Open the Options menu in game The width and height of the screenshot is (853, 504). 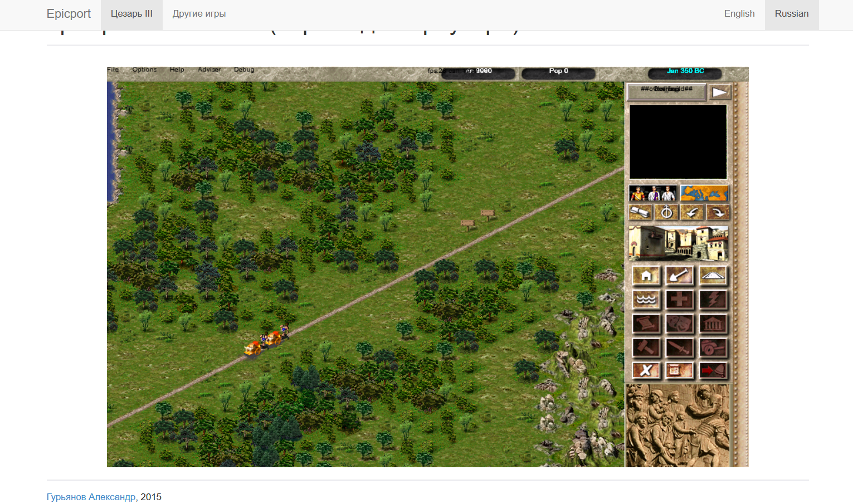point(144,70)
